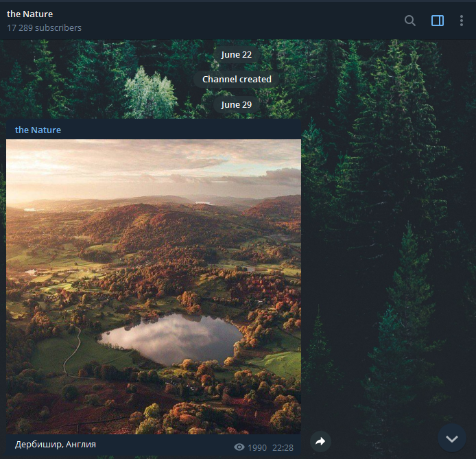
Task: Open the landscape lake photo
Action: pos(154,287)
